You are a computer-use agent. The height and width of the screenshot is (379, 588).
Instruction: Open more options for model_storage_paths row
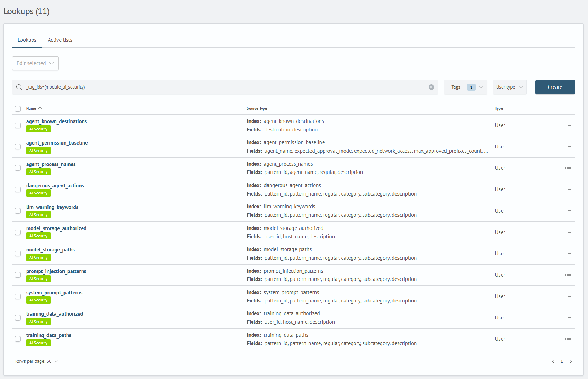point(568,254)
